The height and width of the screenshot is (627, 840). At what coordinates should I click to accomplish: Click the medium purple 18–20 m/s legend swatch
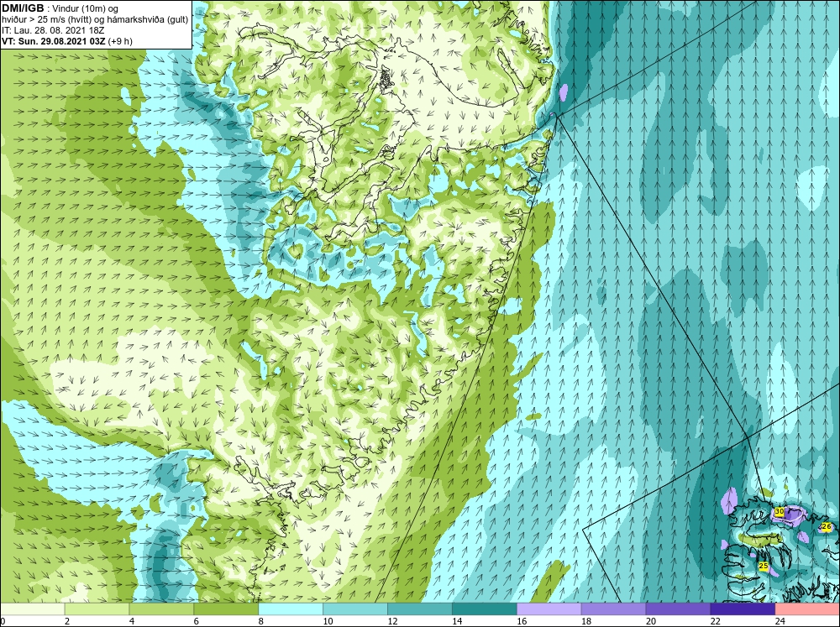613,609
